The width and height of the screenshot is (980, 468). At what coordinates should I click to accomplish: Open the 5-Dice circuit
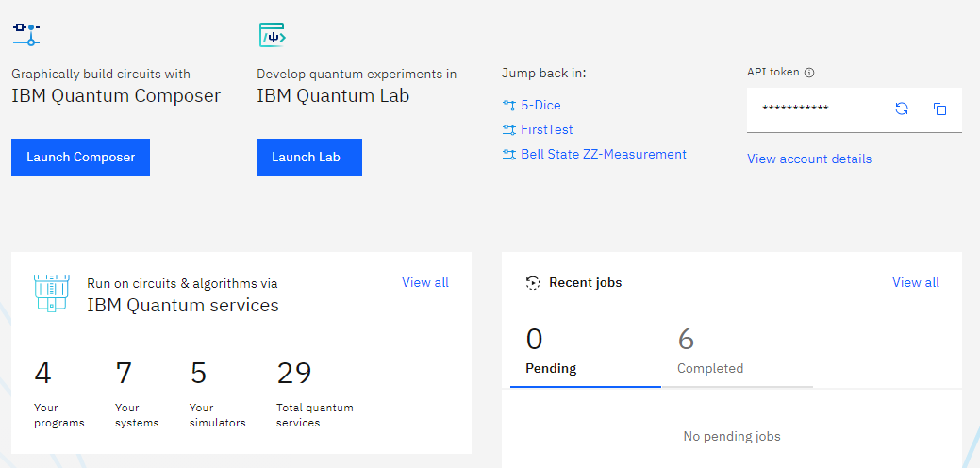(540, 106)
